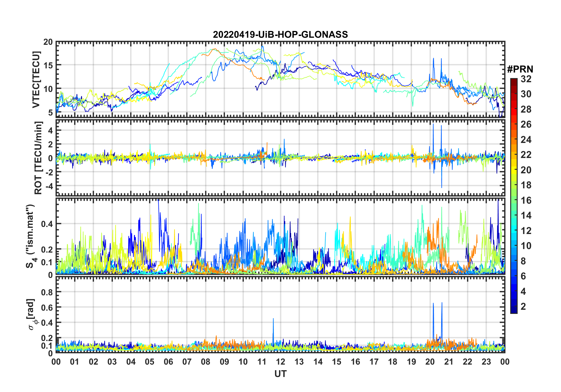The height and width of the screenshot is (392, 561).
Task: Click the S4 ("ism.mat") axis label
Action: [x=31, y=236]
